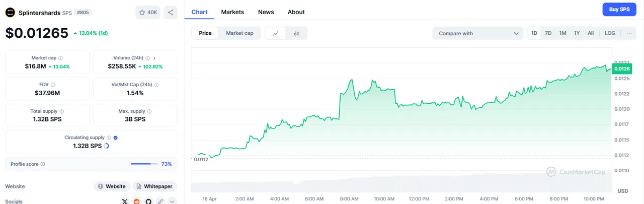The image size is (644, 204).
Task: Open the Reddit social icon
Action: (137, 201)
